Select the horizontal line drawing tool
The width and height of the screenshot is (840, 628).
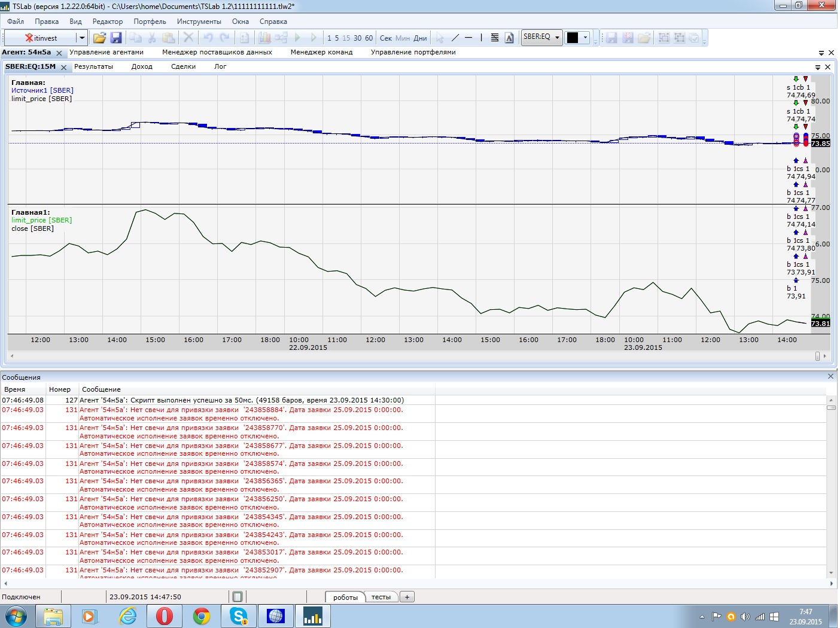pos(468,38)
